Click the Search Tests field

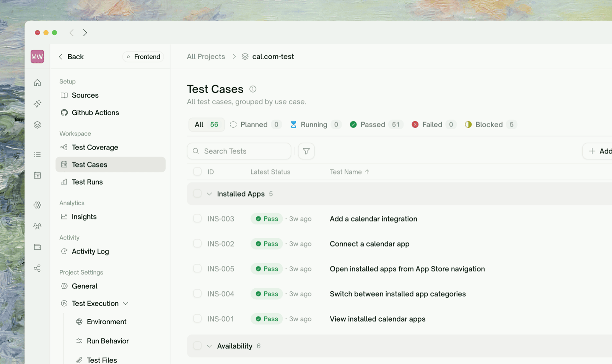239,151
